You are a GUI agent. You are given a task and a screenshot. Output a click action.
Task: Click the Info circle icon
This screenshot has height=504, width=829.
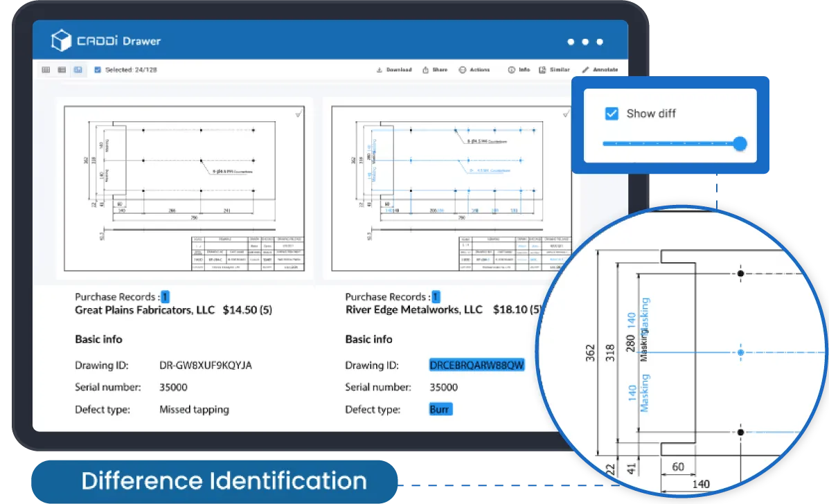511,70
